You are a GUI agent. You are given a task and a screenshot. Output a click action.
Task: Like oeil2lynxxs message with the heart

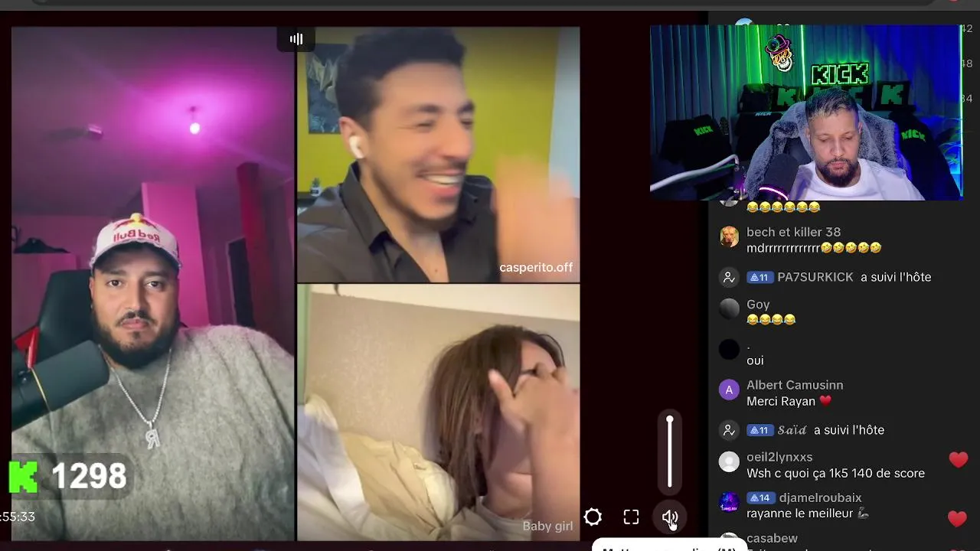click(958, 459)
